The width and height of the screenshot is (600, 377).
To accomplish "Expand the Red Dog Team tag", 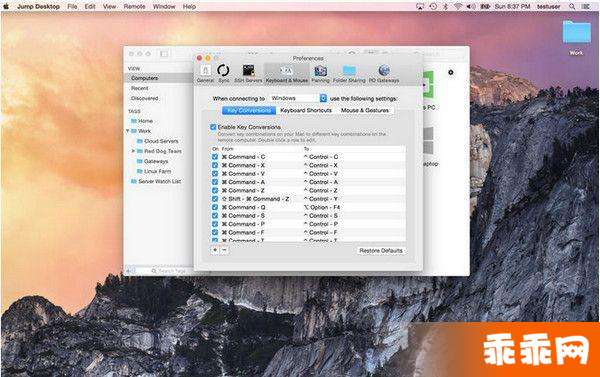I will point(133,151).
